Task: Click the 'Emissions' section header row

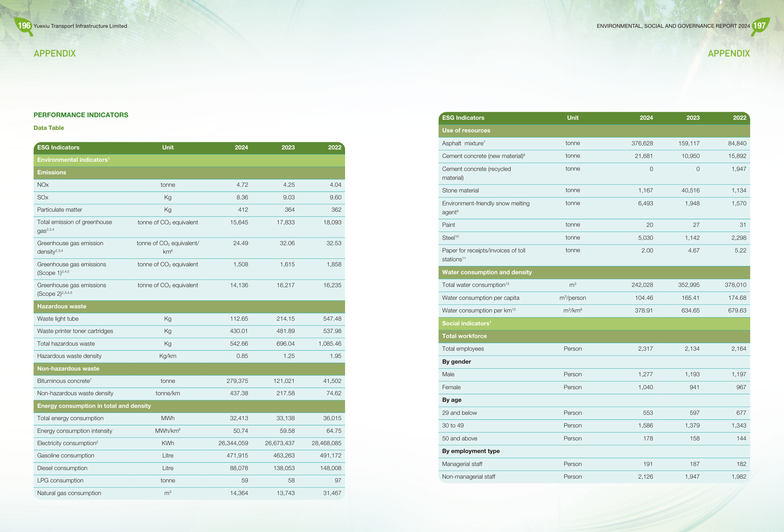Action: (x=189, y=172)
